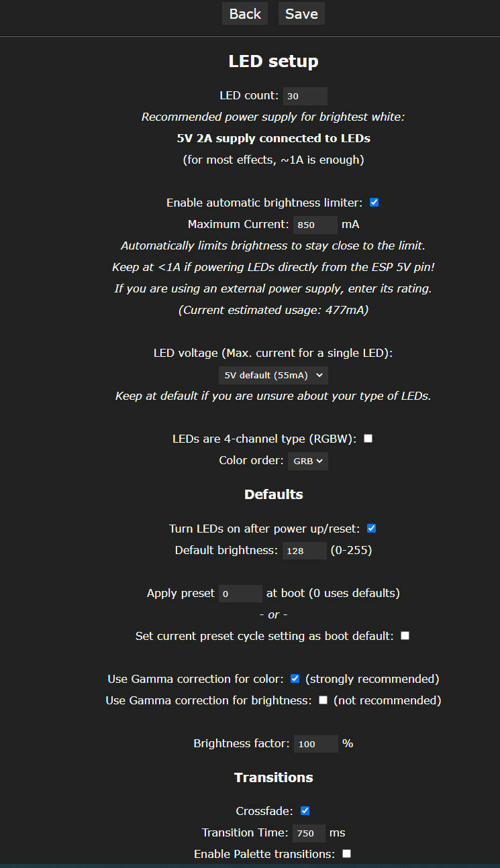
Task: Click the dropdown arrow on 5V default
Action: pyautogui.click(x=319, y=375)
